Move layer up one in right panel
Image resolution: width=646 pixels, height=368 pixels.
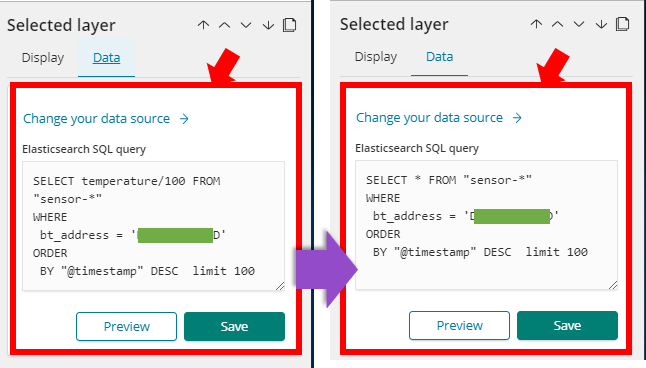tap(557, 24)
